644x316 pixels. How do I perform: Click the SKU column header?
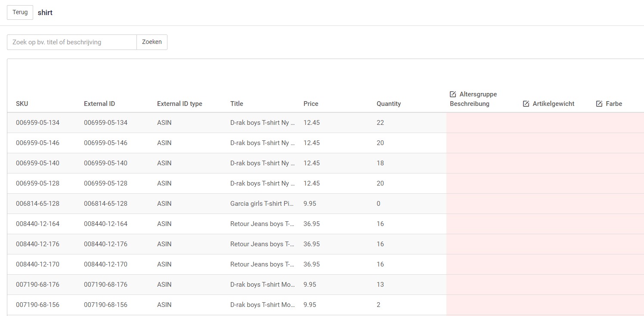[x=22, y=104]
